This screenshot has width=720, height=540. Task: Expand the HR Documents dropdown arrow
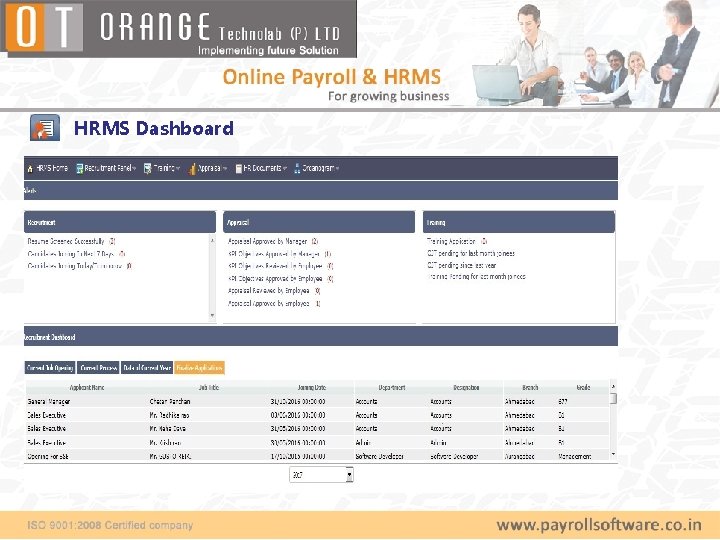tap(285, 169)
